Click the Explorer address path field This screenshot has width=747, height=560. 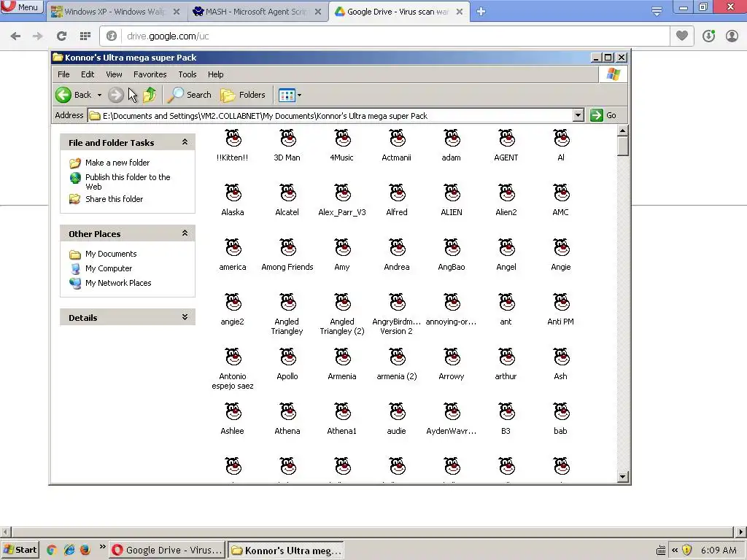coord(330,115)
